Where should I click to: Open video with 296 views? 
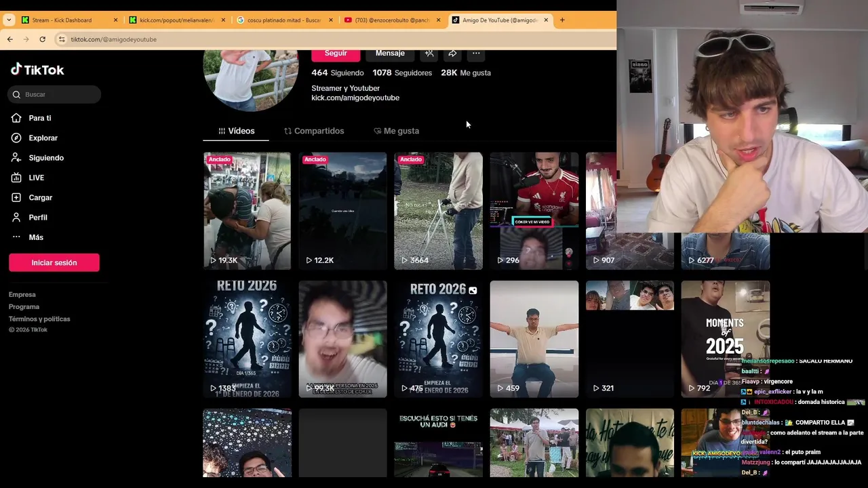click(534, 211)
